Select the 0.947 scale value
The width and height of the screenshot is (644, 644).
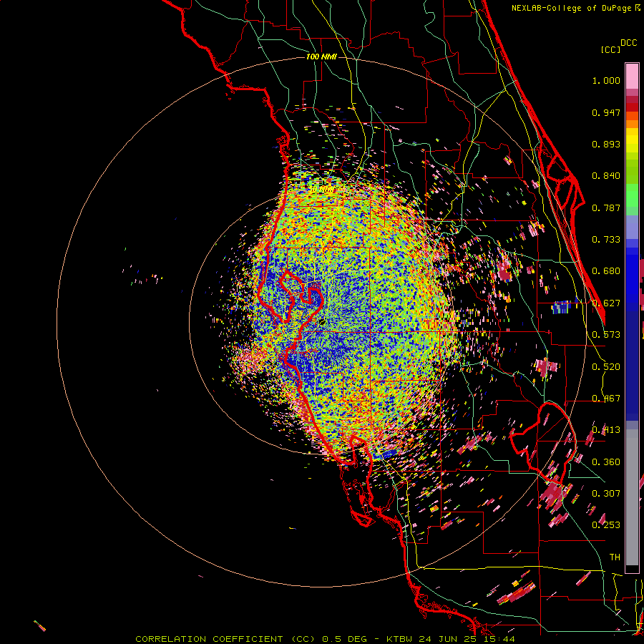click(x=606, y=112)
